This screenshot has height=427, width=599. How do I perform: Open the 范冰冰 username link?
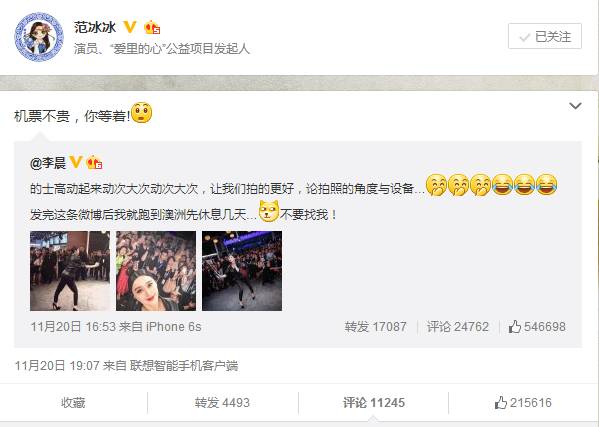[95, 27]
